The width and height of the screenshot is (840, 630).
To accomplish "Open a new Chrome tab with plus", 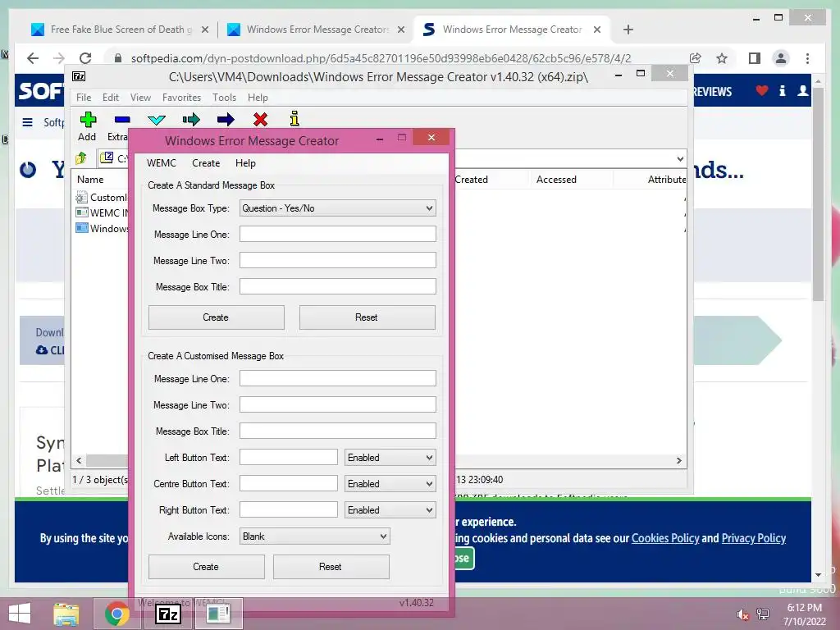I will [x=628, y=30].
